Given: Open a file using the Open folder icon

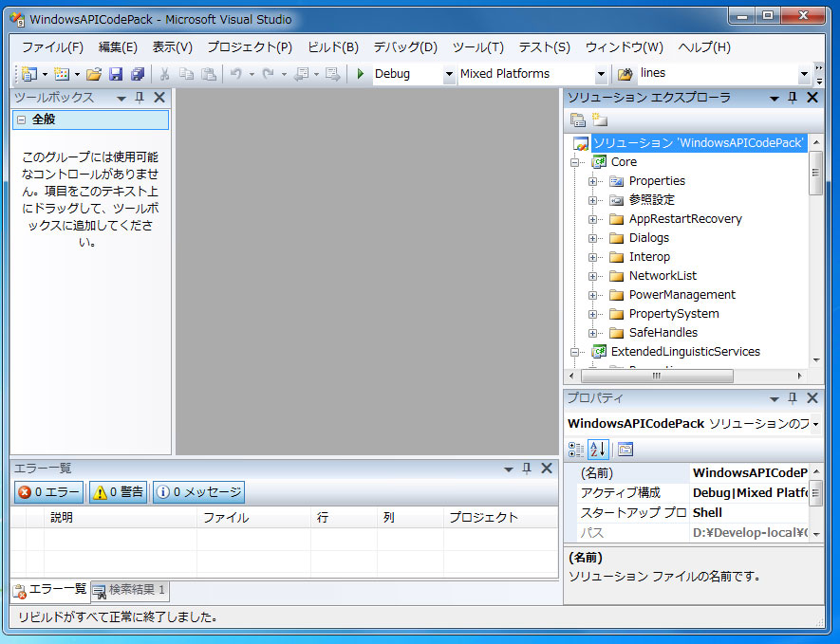Looking at the screenshot, I should [x=93, y=74].
